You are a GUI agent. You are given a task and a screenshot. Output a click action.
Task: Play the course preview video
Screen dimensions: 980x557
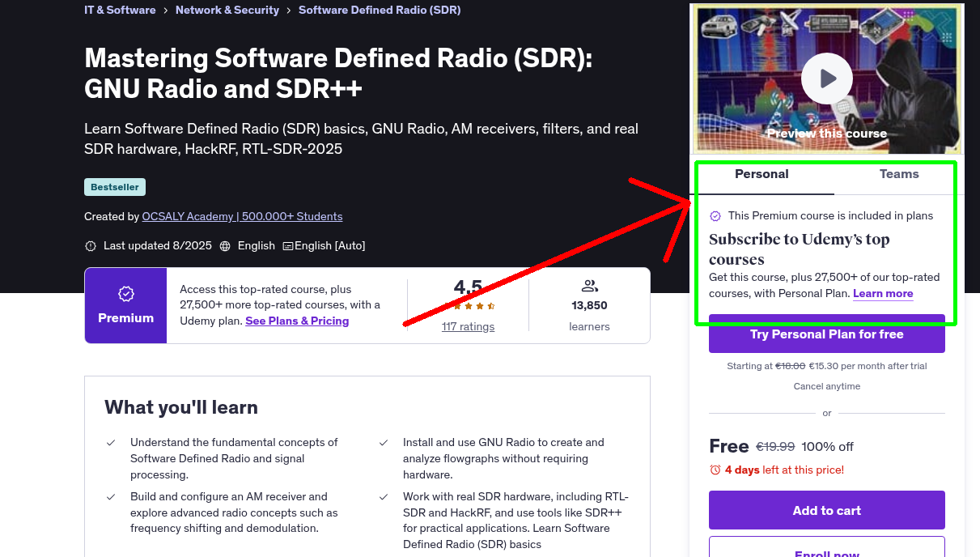pos(827,79)
